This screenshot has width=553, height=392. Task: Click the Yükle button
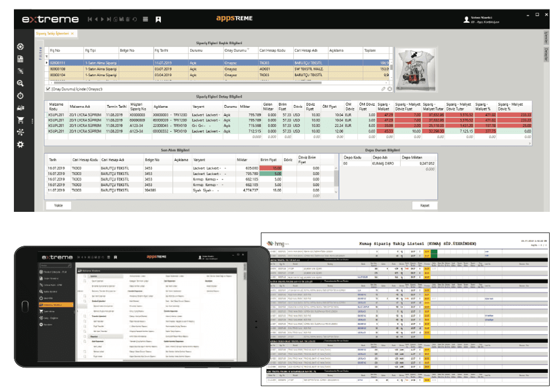tap(58, 206)
